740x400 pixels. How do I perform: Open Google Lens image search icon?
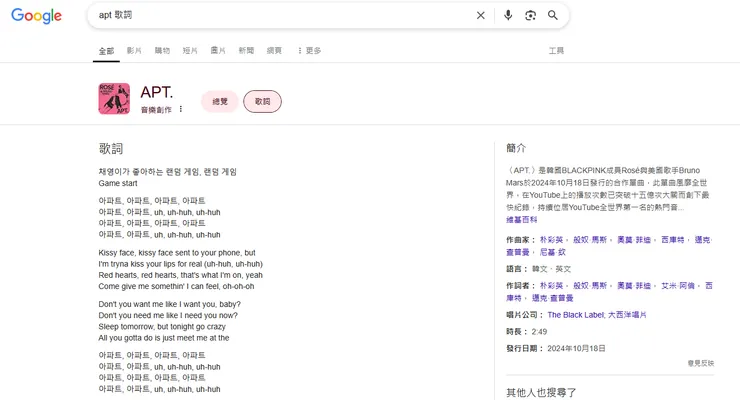pyautogui.click(x=530, y=16)
